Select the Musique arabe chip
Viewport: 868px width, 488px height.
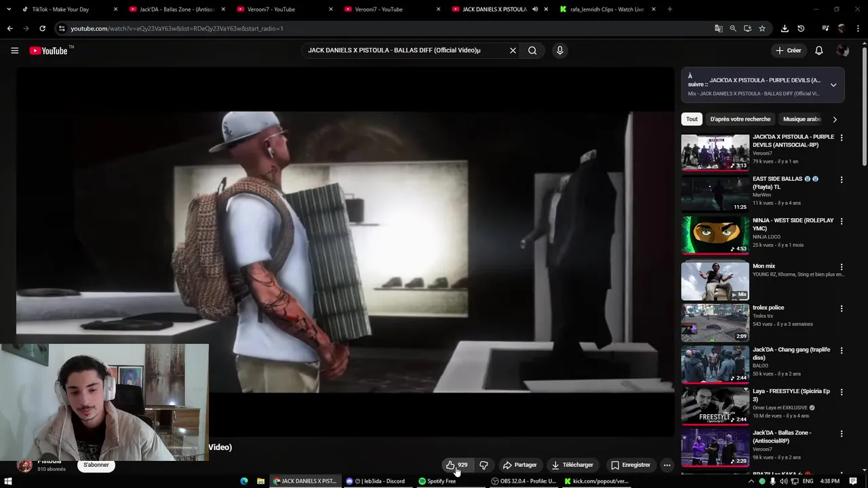(802, 119)
